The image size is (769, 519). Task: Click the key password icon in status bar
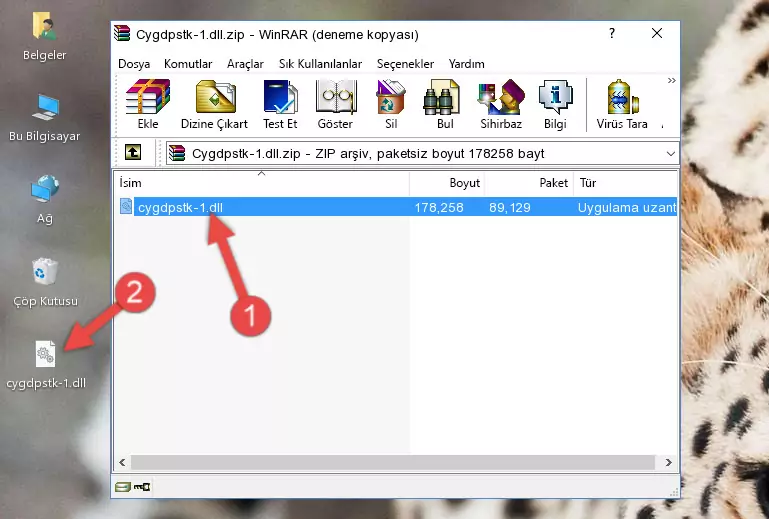(142, 487)
